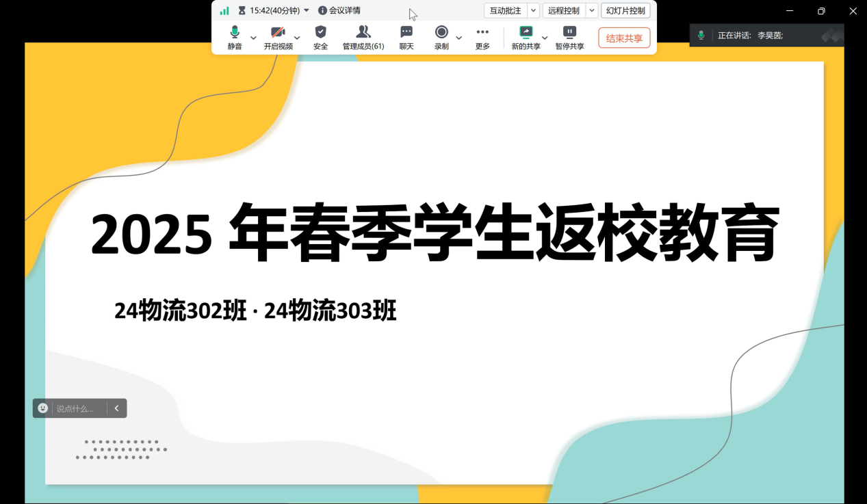
Task: Open 会议详情 info icon
Action: [322, 11]
